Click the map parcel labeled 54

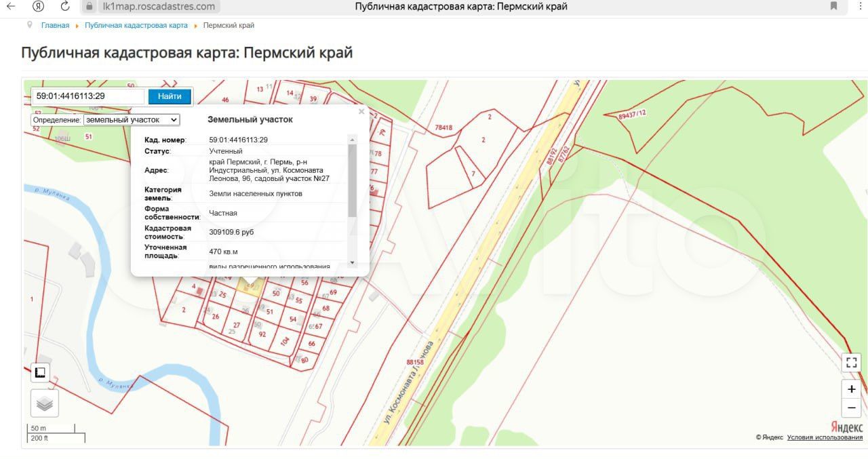pos(293,319)
